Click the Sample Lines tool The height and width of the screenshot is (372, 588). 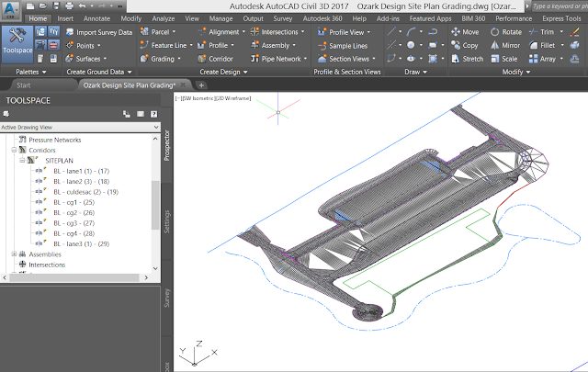click(345, 45)
